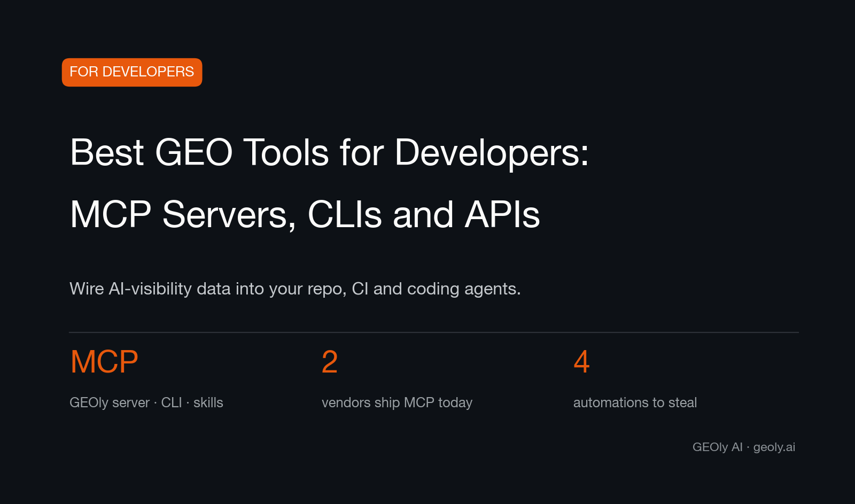This screenshot has width=855, height=504.
Task: Click the FOR DEVELOPERS badge
Action: tap(132, 72)
